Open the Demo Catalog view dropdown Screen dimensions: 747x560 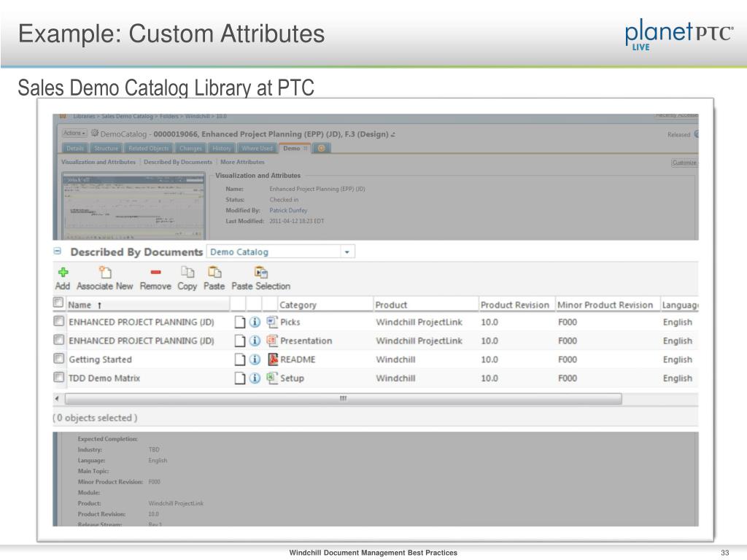coord(347,252)
